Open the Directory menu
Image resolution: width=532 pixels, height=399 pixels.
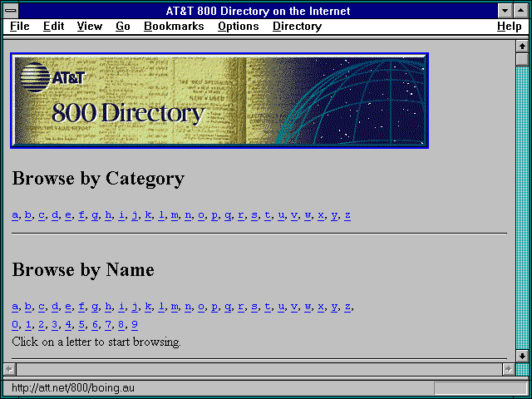pos(298,26)
